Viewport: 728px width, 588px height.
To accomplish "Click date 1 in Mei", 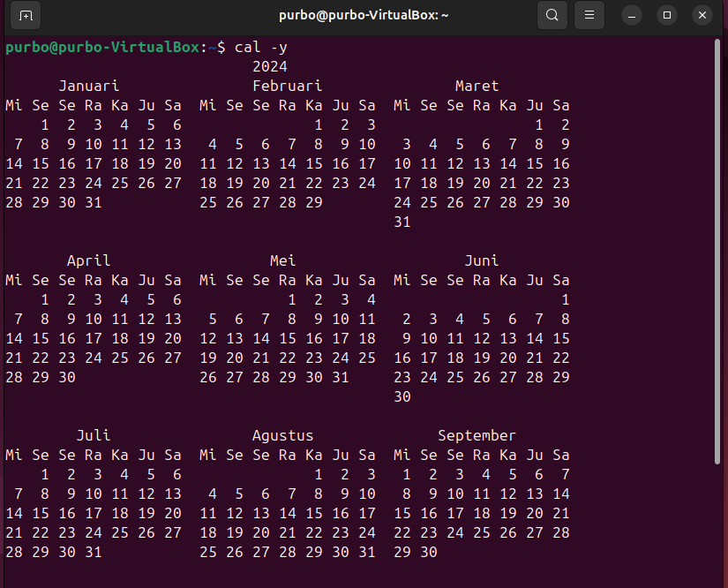I will [291, 299].
